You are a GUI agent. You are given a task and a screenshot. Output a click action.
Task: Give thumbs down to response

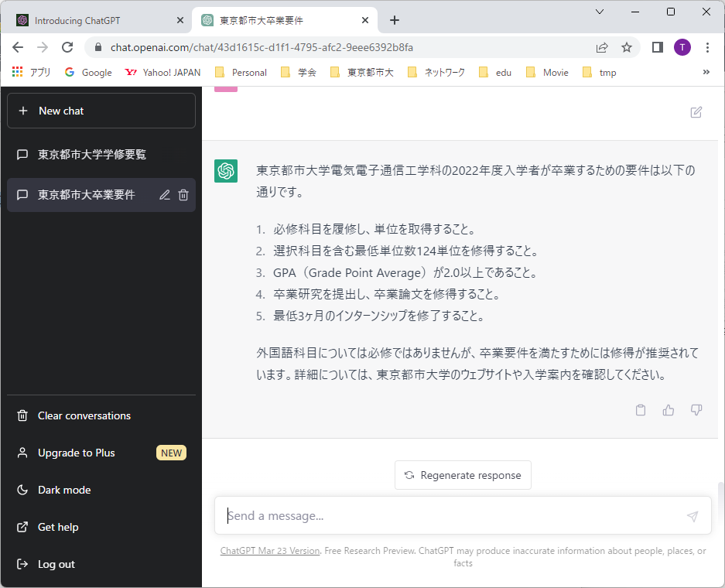pos(696,410)
